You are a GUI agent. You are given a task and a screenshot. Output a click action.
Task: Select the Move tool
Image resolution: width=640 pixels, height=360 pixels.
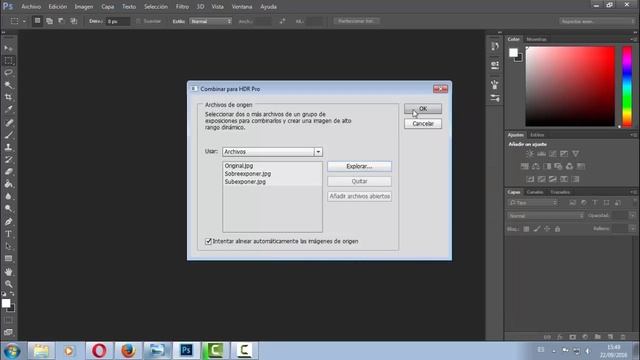click(8, 48)
